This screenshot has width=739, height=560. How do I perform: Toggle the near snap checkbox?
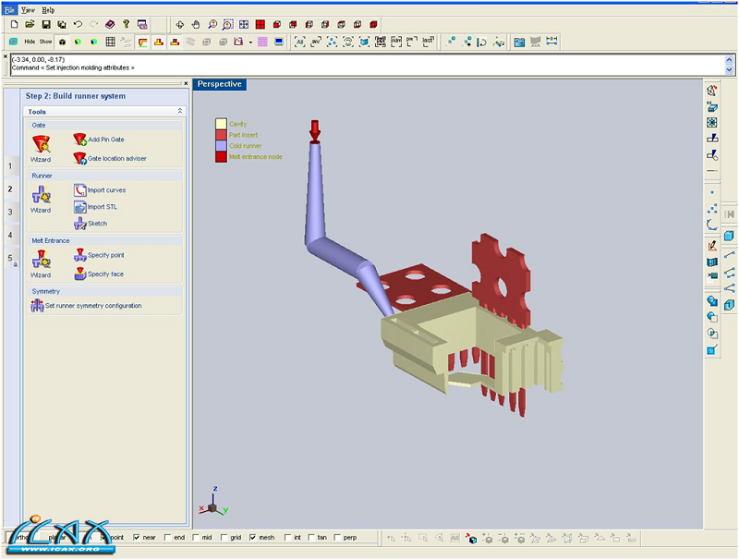[137, 537]
